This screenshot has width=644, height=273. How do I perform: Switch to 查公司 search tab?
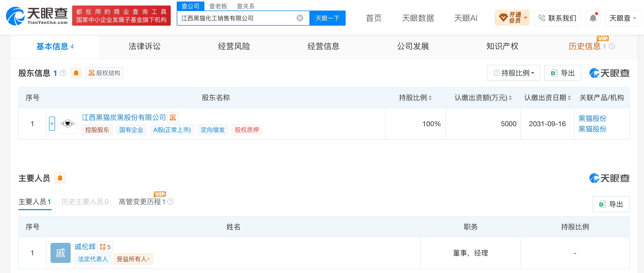tap(191, 6)
